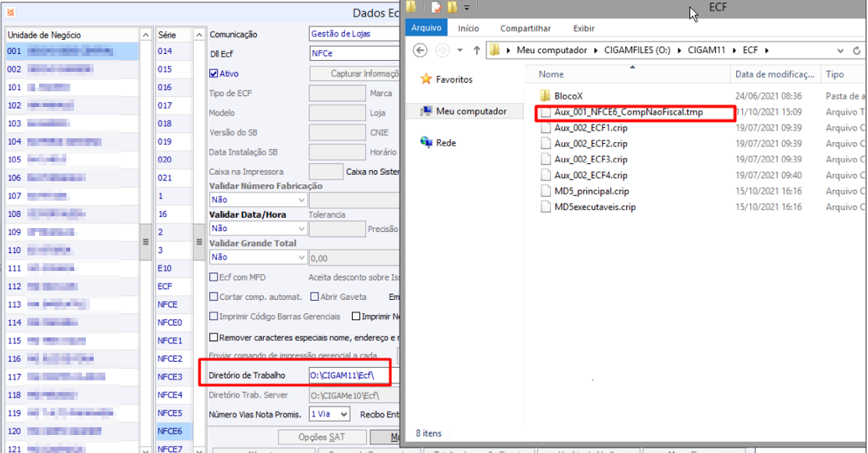Toggle Imprimir Código Barras Gerenciais checkbox
Image resolution: width=868 pixels, height=453 pixels.
[214, 316]
